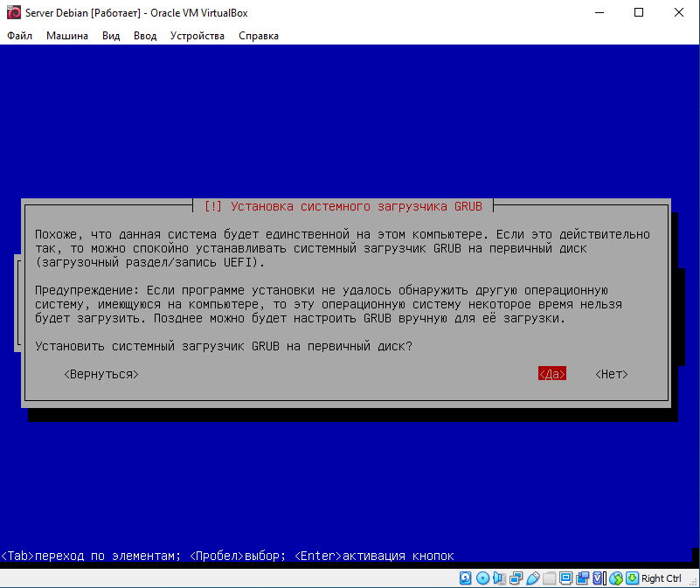Click the video recording status icon
700x588 pixels.
(x=582, y=578)
